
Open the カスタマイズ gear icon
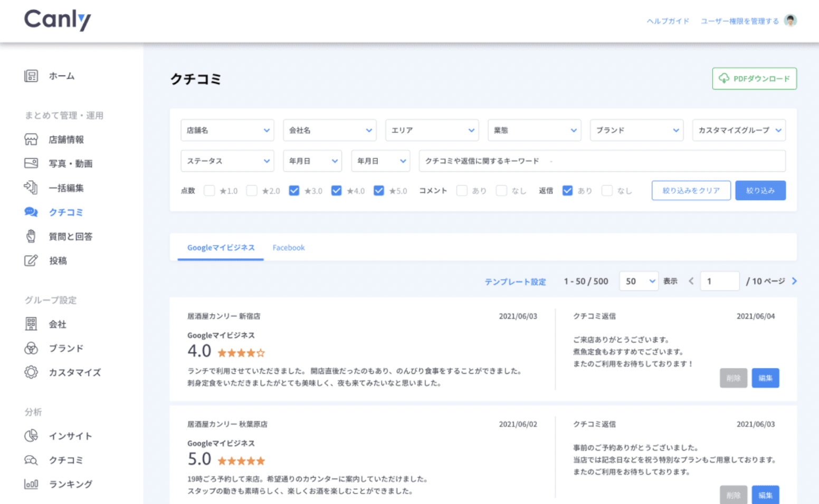[31, 372]
